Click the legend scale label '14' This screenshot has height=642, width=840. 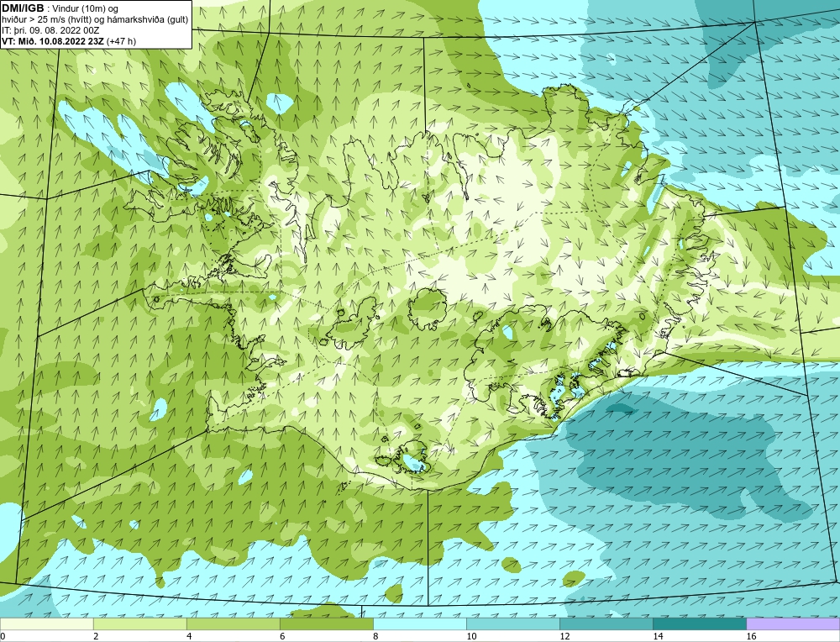click(x=658, y=636)
